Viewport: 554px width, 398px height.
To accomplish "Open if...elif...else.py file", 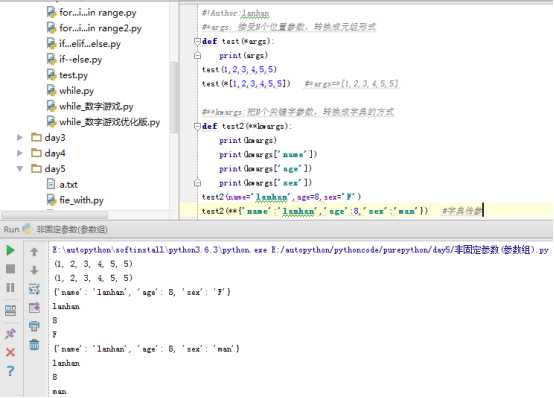I will click(90, 44).
